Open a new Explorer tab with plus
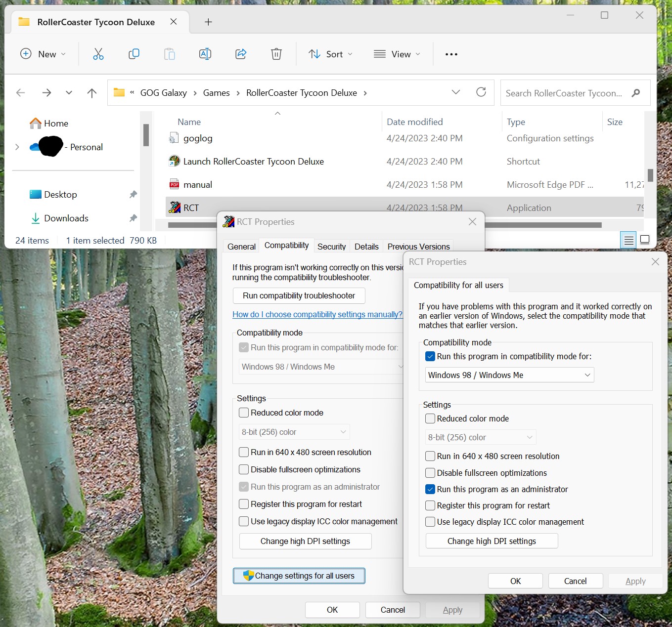This screenshot has height=627, width=672. point(208,22)
